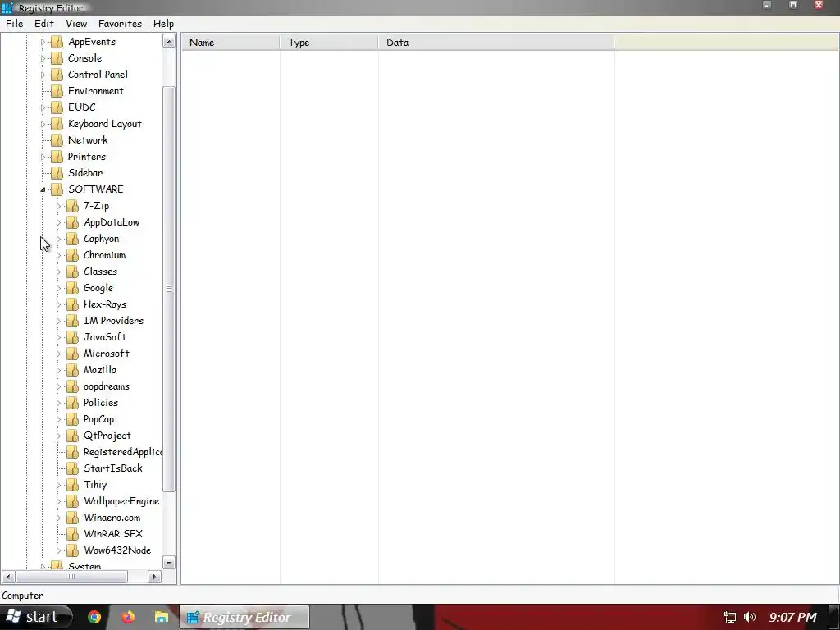
Task: Click the JavaSoft folder icon
Action: (72, 337)
